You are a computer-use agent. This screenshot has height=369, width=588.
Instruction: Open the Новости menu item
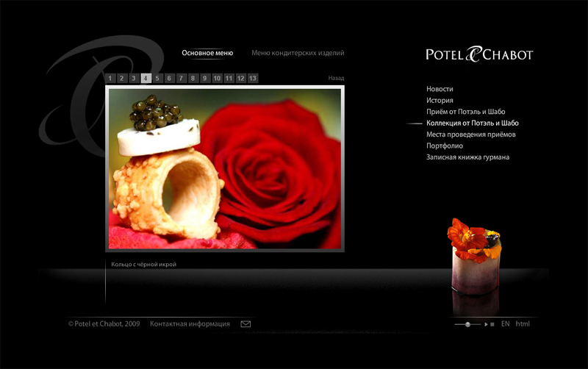(x=440, y=89)
